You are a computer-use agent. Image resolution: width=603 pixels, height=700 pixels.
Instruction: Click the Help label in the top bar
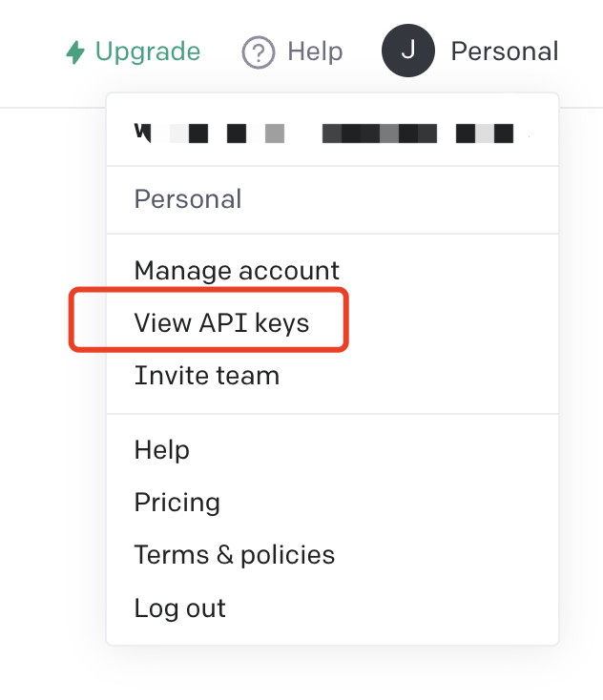click(315, 51)
